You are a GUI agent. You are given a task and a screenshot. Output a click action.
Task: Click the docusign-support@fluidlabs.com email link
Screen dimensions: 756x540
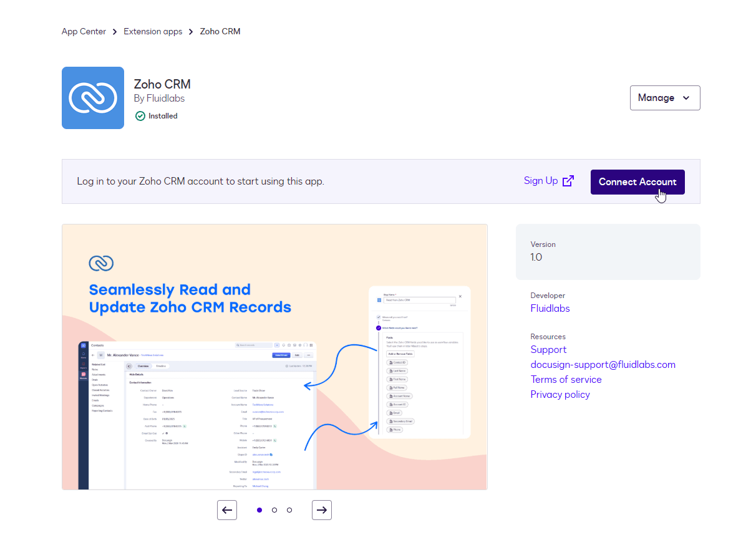pos(603,364)
